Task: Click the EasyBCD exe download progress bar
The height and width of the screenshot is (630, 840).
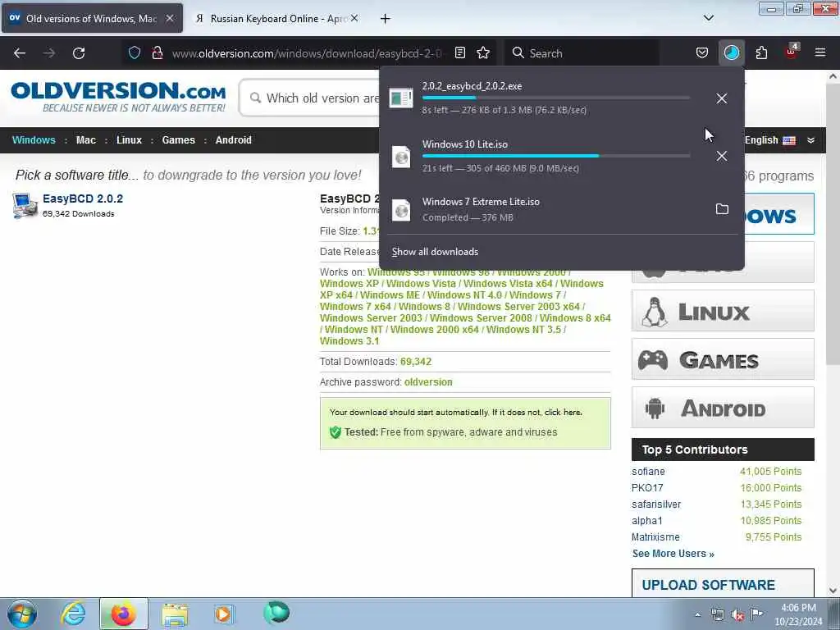Action: tap(556, 98)
